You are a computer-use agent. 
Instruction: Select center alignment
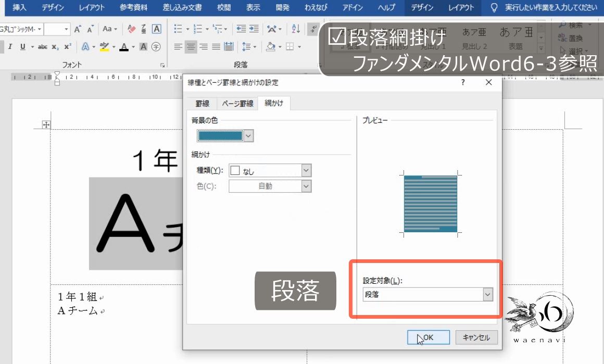(190, 47)
